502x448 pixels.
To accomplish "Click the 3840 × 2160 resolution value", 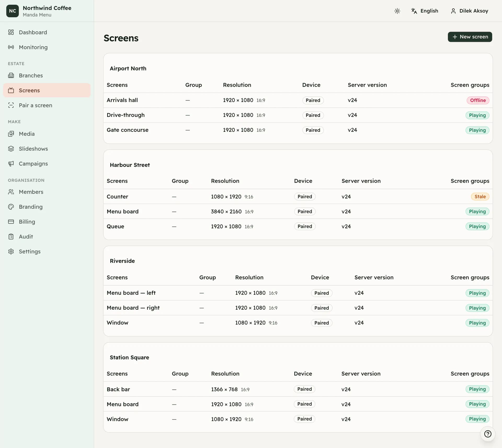I will click(x=226, y=212).
